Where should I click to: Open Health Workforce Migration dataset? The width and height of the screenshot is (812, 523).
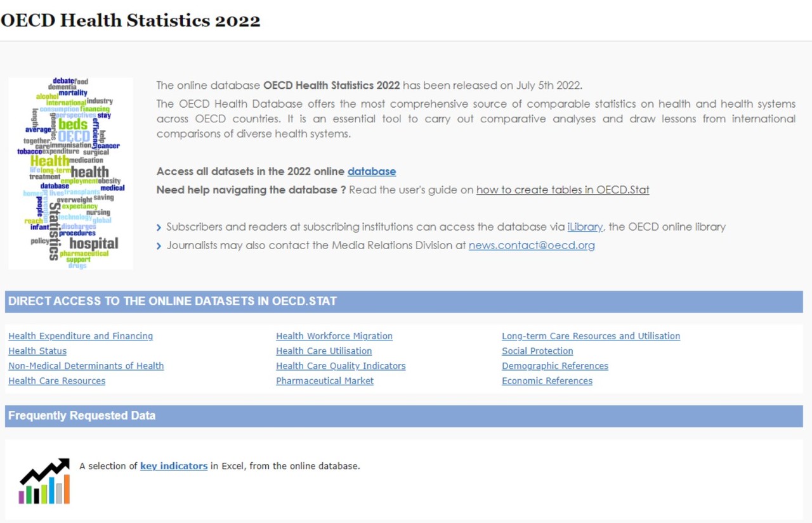[334, 336]
